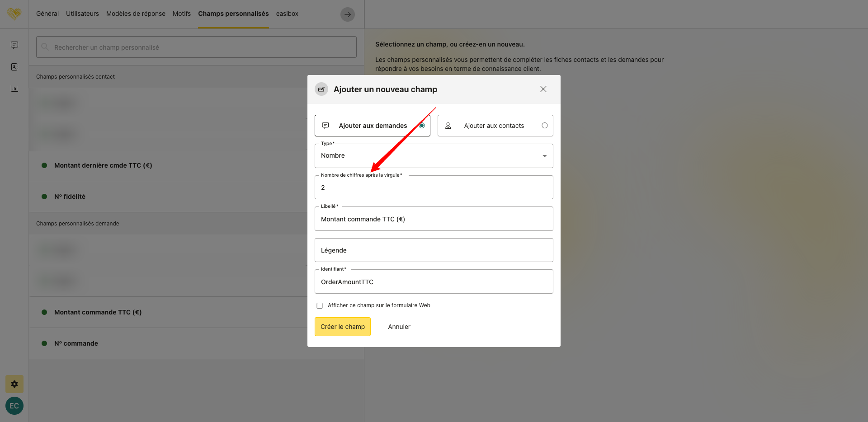868x422 pixels.
Task: Select the N° fidélité custom field
Action: point(70,197)
